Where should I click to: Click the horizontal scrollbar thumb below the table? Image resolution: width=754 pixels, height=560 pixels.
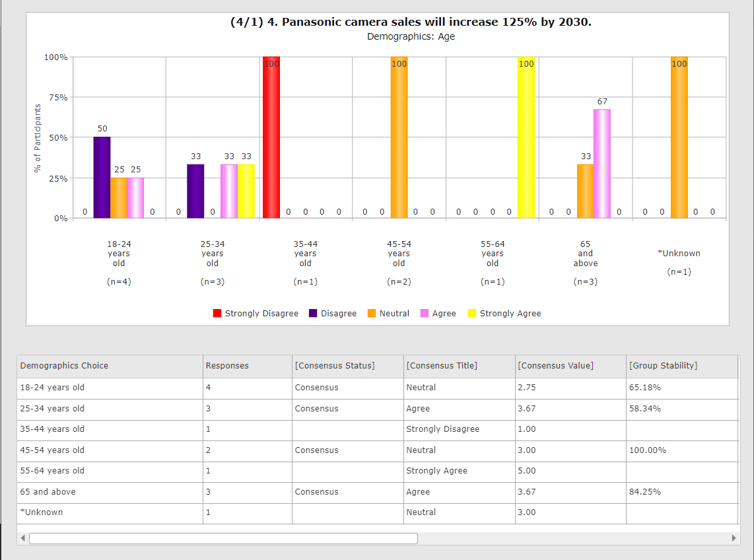click(x=223, y=538)
